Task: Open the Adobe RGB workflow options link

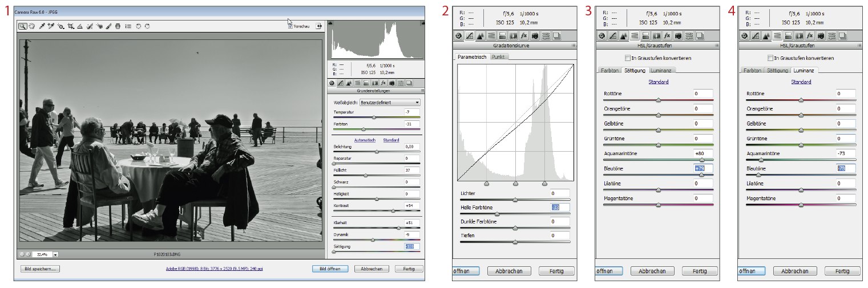Action: (213, 269)
